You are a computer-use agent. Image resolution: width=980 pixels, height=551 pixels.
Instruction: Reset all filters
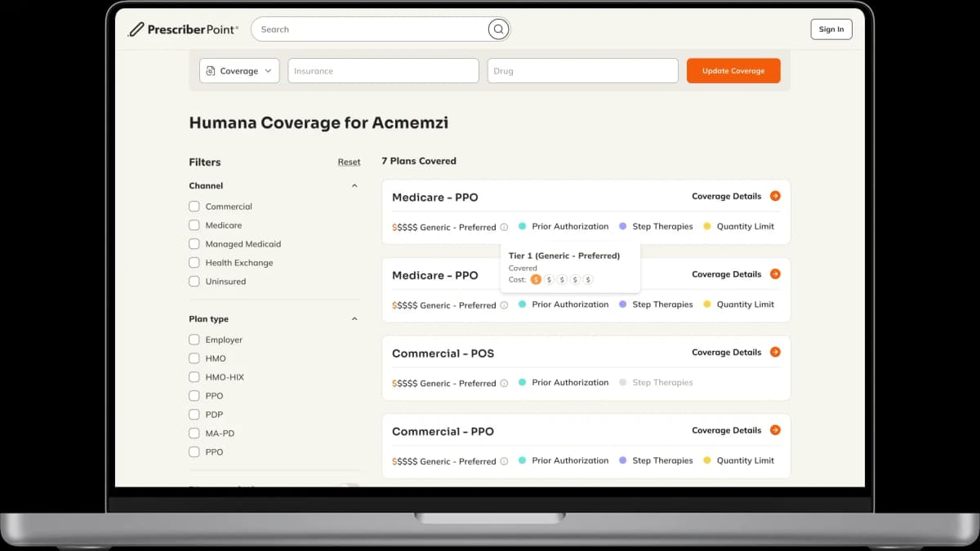[349, 162]
